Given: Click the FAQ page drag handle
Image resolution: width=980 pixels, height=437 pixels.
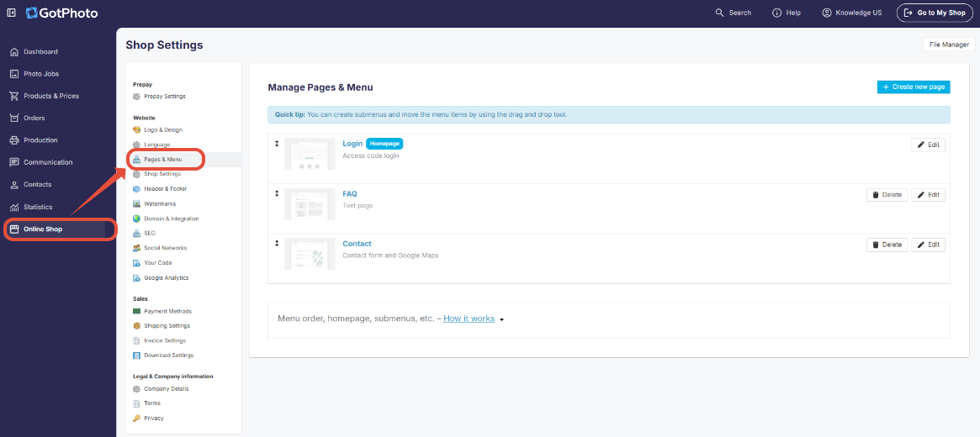Looking at the screenshot, I should (x=276, y=193).
